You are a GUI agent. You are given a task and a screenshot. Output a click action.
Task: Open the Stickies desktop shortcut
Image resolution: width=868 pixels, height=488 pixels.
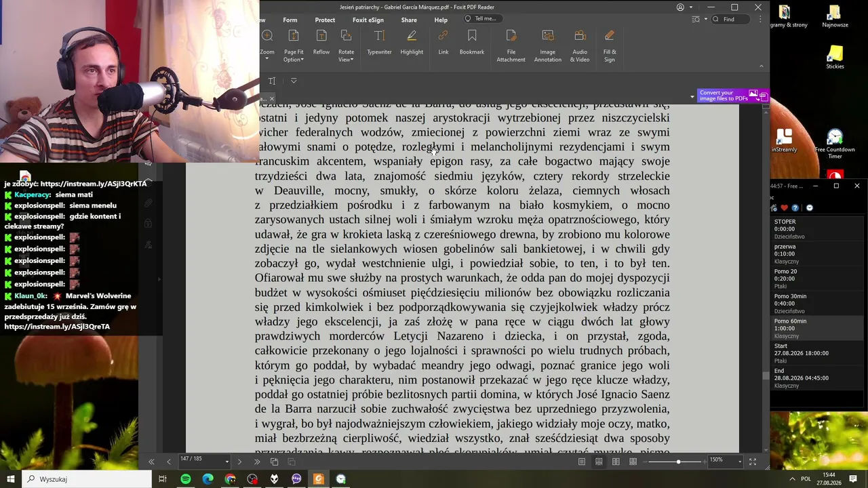(835, 58)
